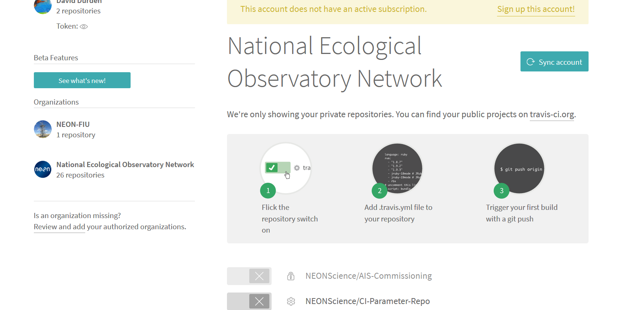
Task: Open the NEONScience/CI-Parameter-Repo repository link
Action: 368,301
